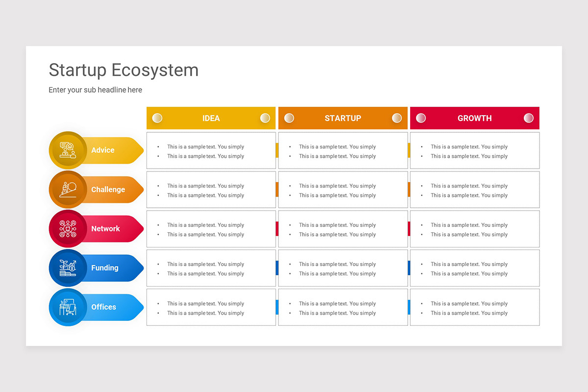Select the GROWTH column header label
Screen dimensions: 588x392
click(474, 118)
